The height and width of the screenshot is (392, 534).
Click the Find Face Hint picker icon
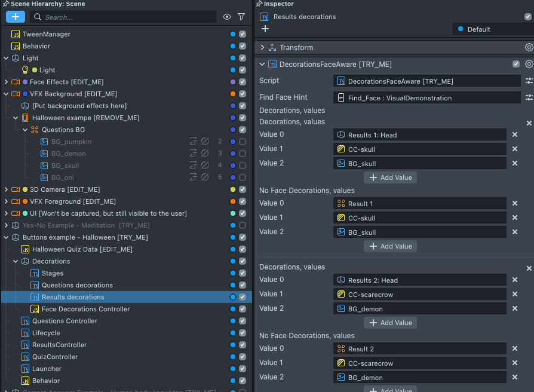(x=529, y=97)
